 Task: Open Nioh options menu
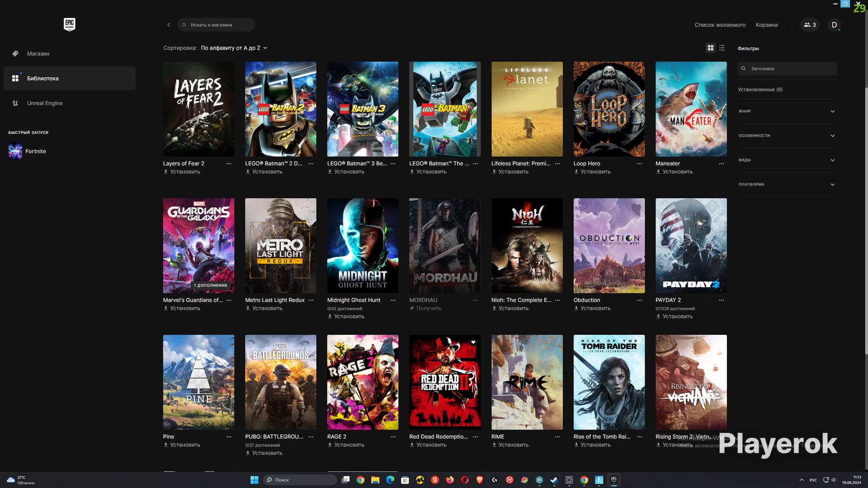pyautogui.click(x=557, y=300)
